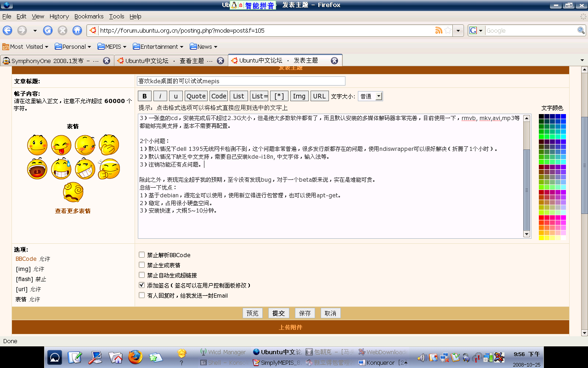Click the stop loading icon
Image resolution: width=588 pixels, height=368 pixels.
pyautogui.click(x=62, y=30)
